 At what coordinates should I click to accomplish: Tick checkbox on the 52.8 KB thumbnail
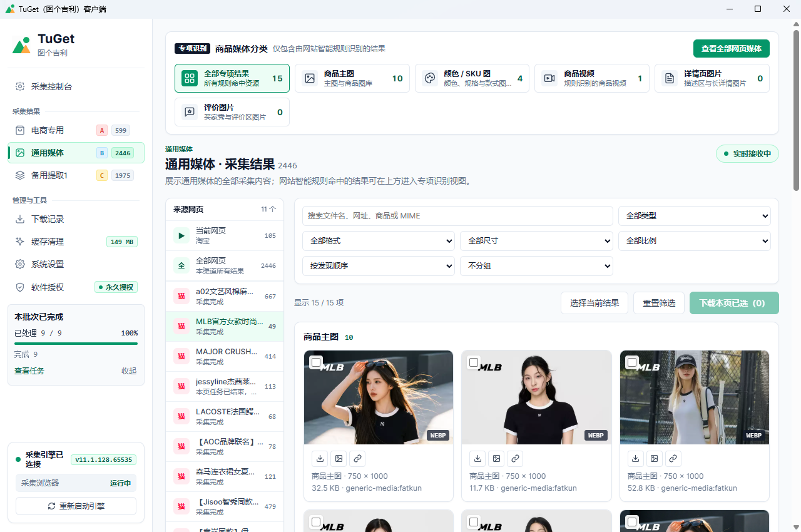[632, 362]
